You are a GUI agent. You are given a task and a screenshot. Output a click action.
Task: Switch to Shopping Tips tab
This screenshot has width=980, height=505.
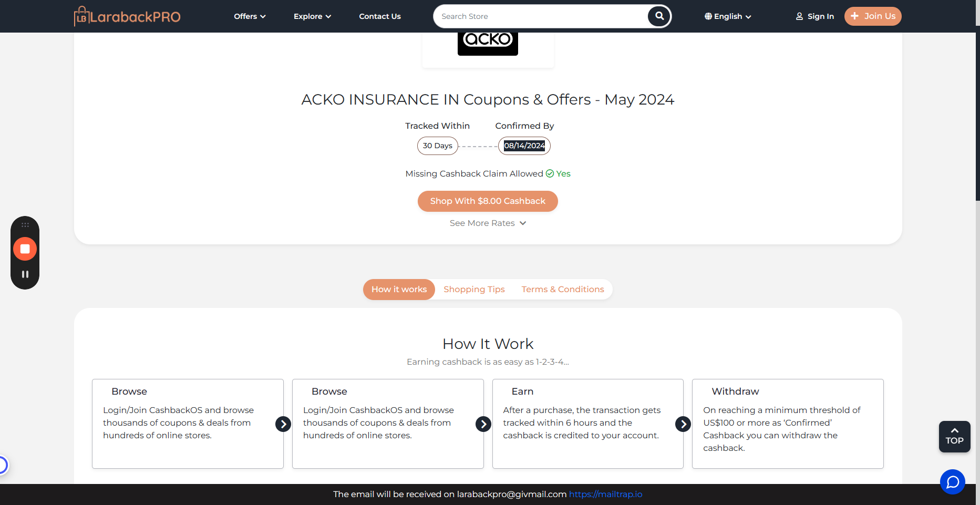pyautogui.click(x=474, y=290)
